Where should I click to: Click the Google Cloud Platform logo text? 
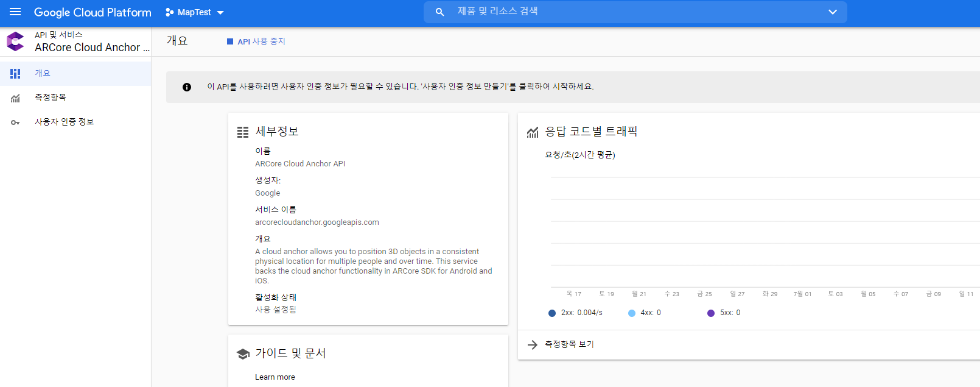[x=93, y=12]
